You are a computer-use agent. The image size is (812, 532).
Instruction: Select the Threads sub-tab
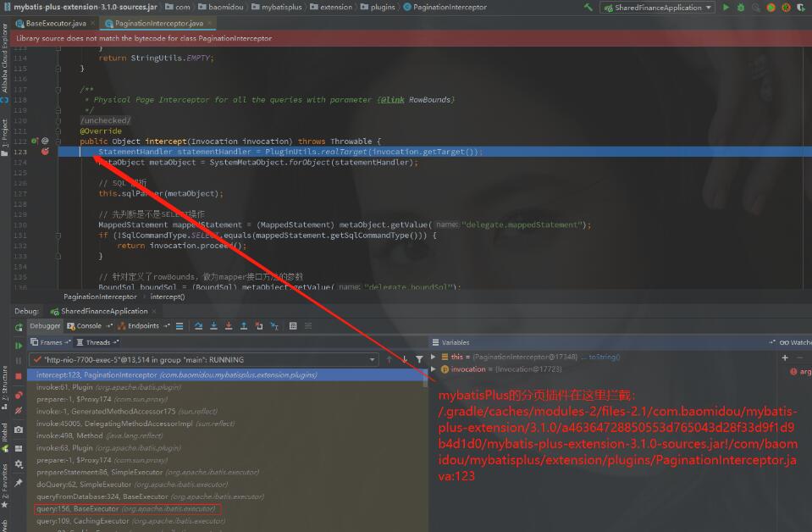(x=97, y=342)
